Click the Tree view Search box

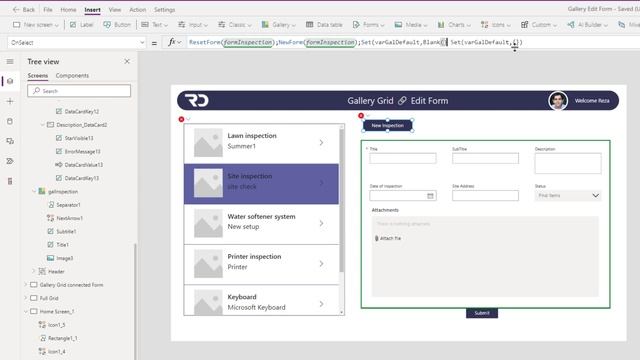tap(79, 91)
